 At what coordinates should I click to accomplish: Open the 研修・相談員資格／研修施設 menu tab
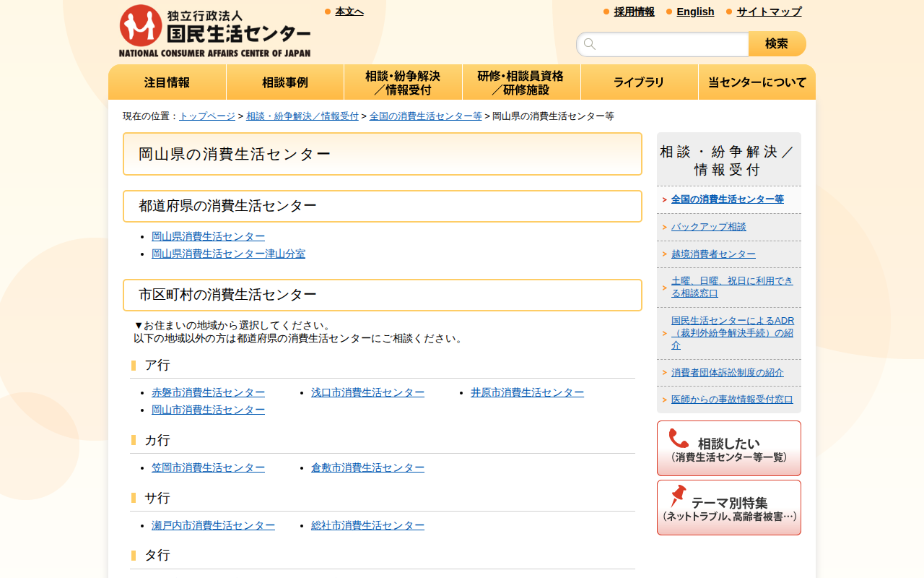(x=521, y=82)
